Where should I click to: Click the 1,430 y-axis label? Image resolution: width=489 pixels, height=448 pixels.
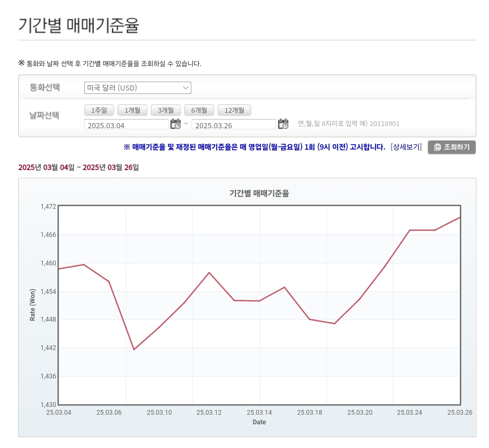coord(48,405)
